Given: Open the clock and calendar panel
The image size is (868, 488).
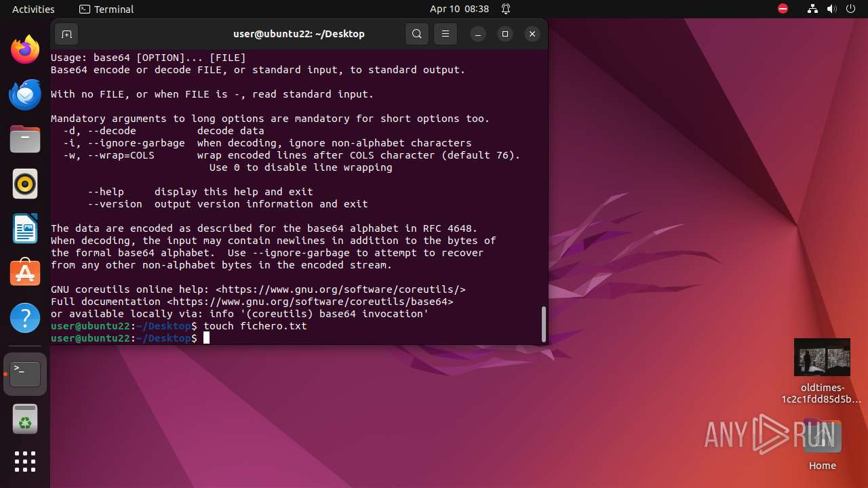Looking at the screenshot, I should click(x=459, y=9).
